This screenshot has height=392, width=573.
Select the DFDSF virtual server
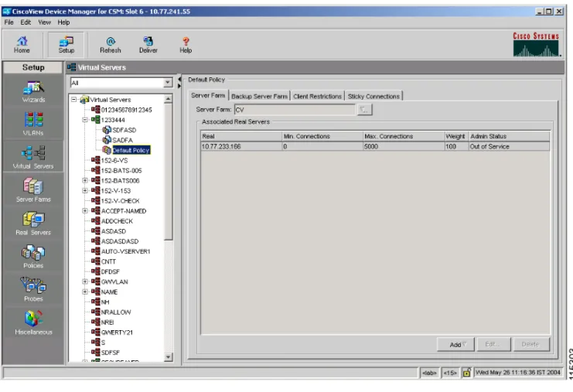pyautogui.click(x=111, y=271)
